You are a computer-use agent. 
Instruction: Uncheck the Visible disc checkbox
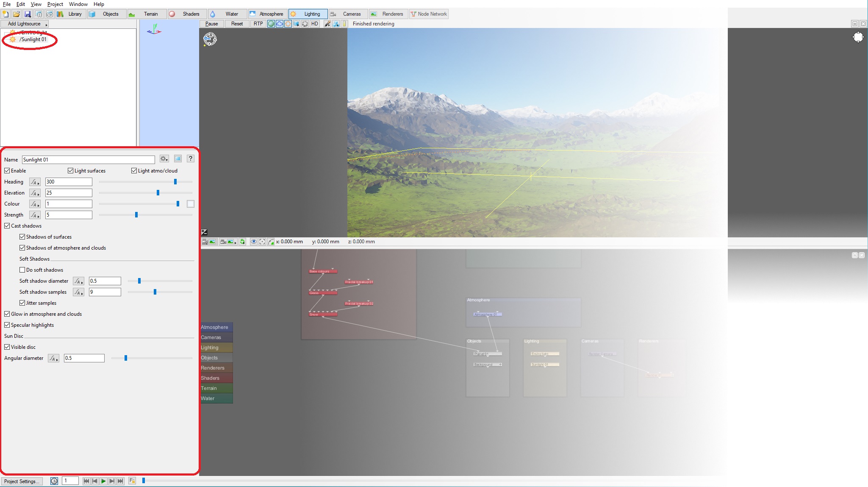coord(7,347)
